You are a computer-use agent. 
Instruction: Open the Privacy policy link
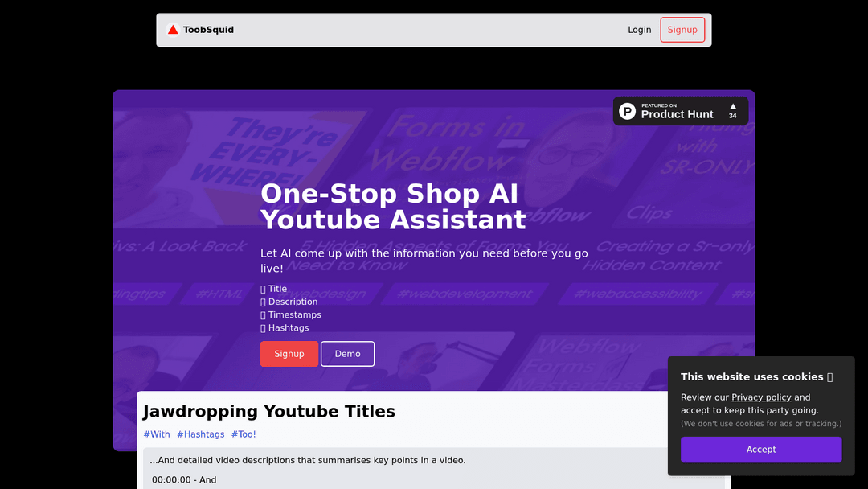pos(761,397)
